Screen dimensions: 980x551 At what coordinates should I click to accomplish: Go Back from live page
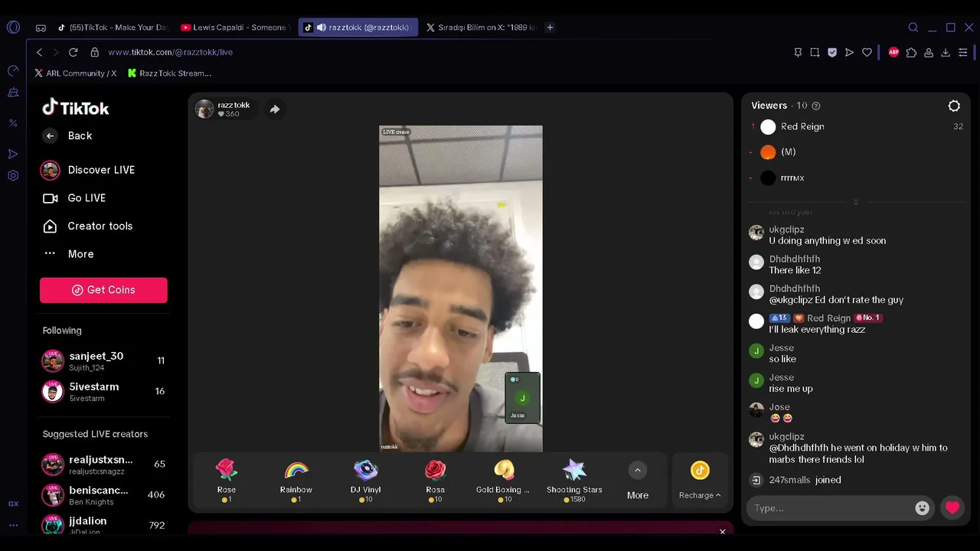67,136
